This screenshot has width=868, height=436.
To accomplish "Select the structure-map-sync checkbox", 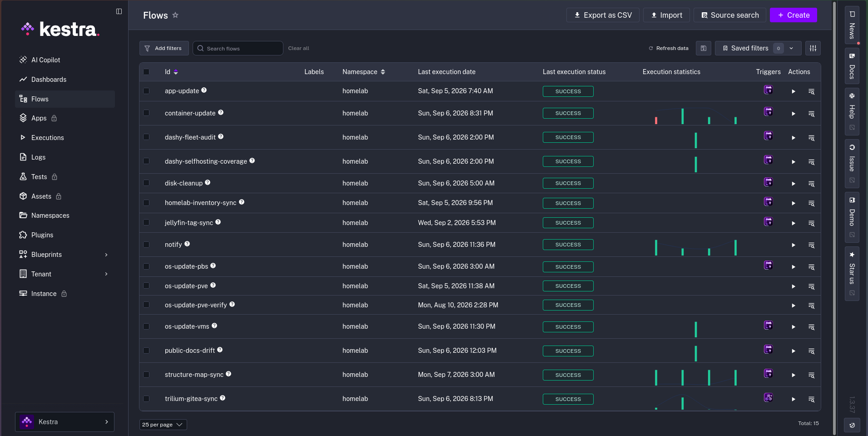I will click(x=146, y=375).
